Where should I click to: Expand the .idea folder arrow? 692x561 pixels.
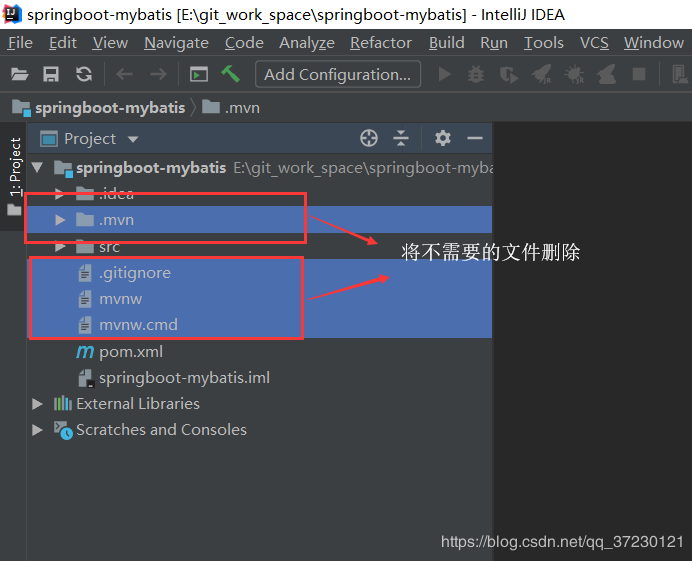coord(60,193)
